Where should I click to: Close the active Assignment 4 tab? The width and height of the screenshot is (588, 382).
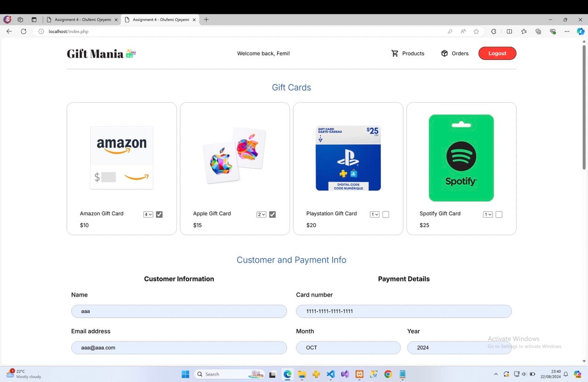(x=194, y=20)
